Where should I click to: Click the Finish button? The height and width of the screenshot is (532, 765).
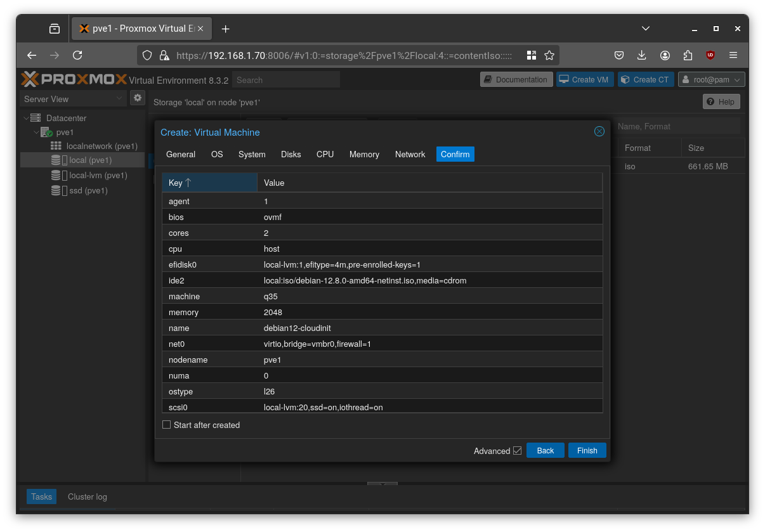pyautogui.click(x=587, y=450)
